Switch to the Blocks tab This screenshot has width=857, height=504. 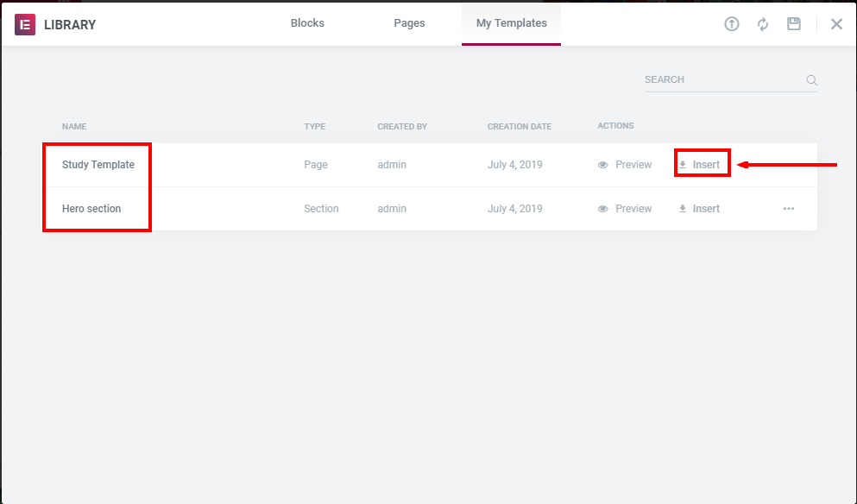[307, 23]
